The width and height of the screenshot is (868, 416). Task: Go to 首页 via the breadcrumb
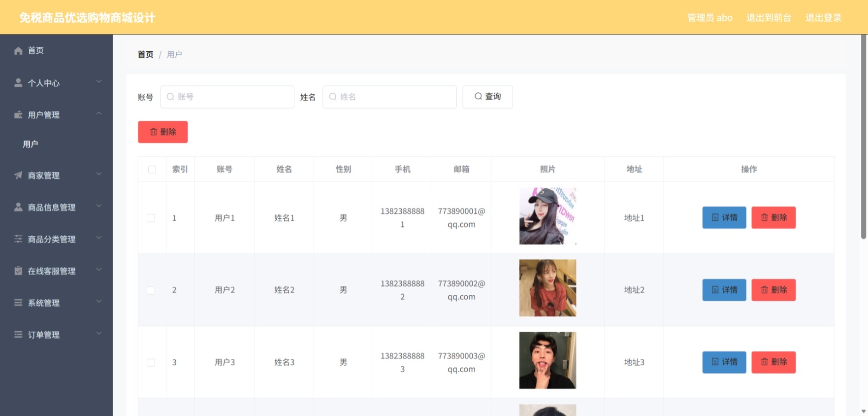point(145,55)
